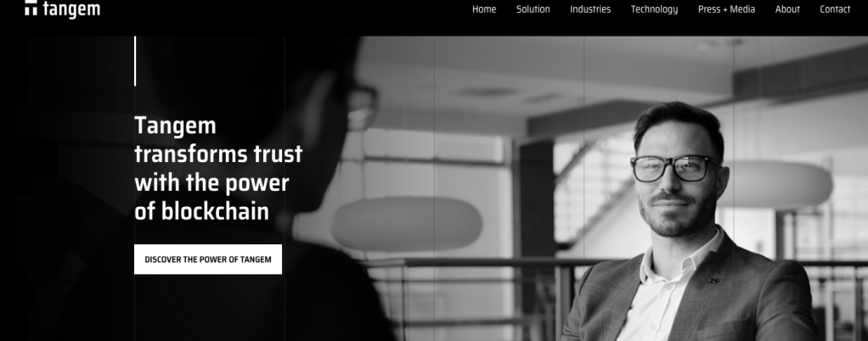Select Technology in the navigation bar
This screenshot has width=868, height=341.
click(x=654, y=9)
